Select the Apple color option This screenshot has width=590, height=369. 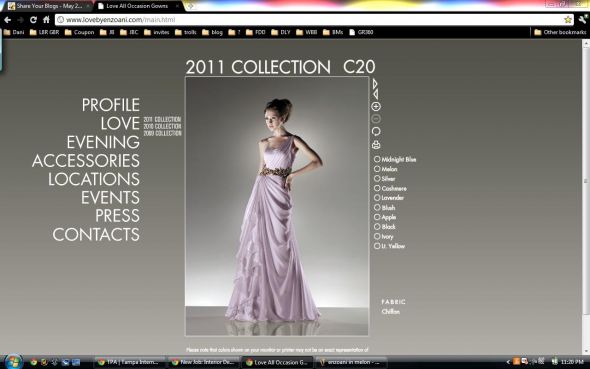pyautogui.click(x=385, y=217)
